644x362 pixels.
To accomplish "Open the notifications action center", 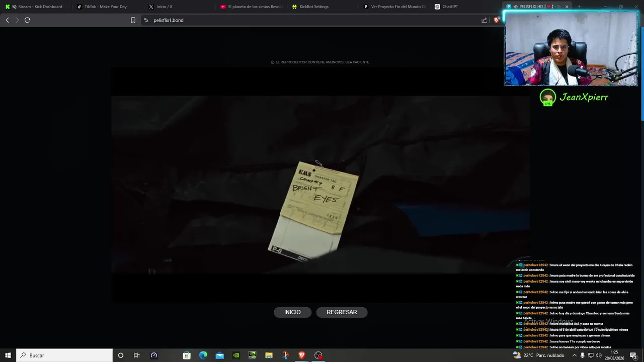I will (x=633, y=355).
